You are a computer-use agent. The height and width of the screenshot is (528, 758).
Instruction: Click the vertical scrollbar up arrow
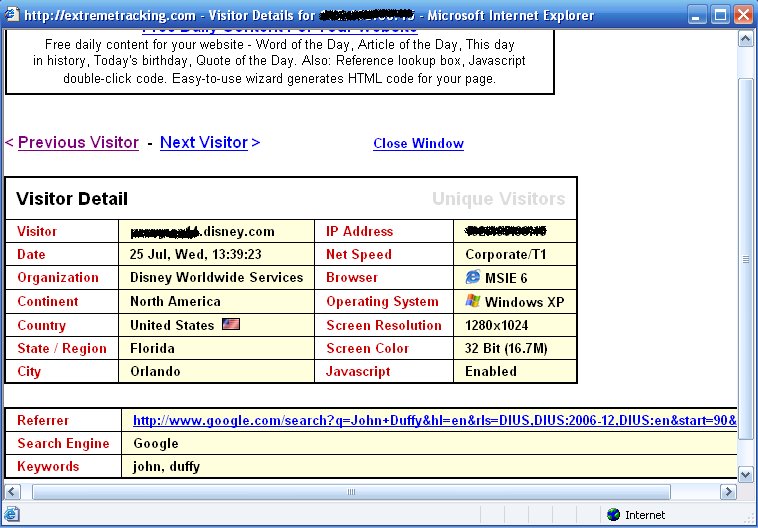745,39
